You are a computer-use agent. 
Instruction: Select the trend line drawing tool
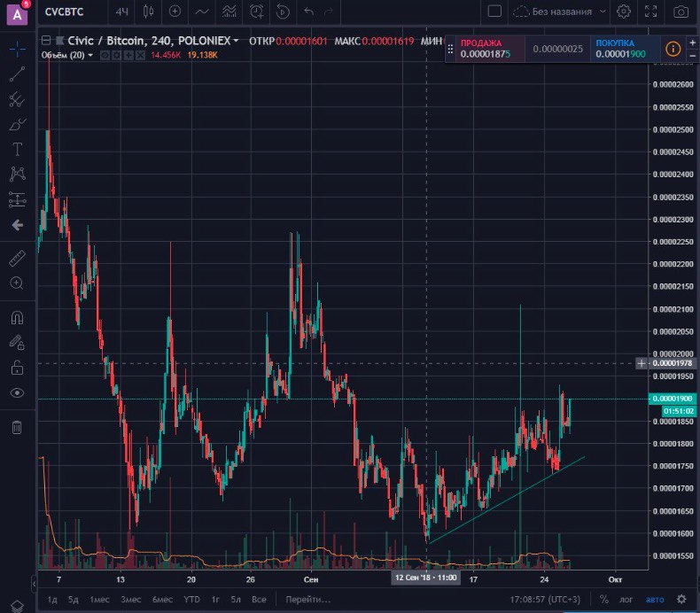click(17, 74)
